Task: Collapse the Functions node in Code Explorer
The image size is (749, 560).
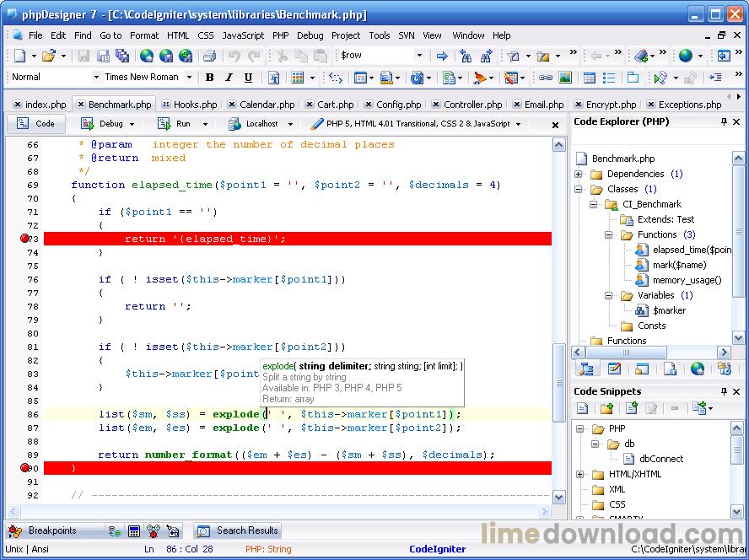Action: pos(609,234)
